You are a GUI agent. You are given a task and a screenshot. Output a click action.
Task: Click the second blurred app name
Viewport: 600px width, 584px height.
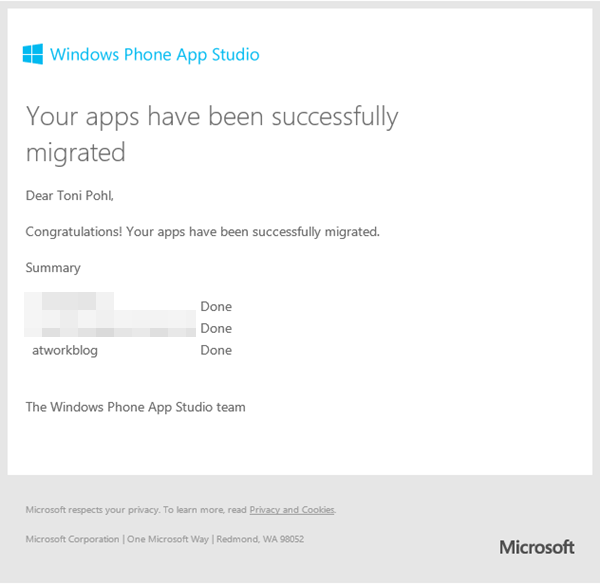point(112,324)
